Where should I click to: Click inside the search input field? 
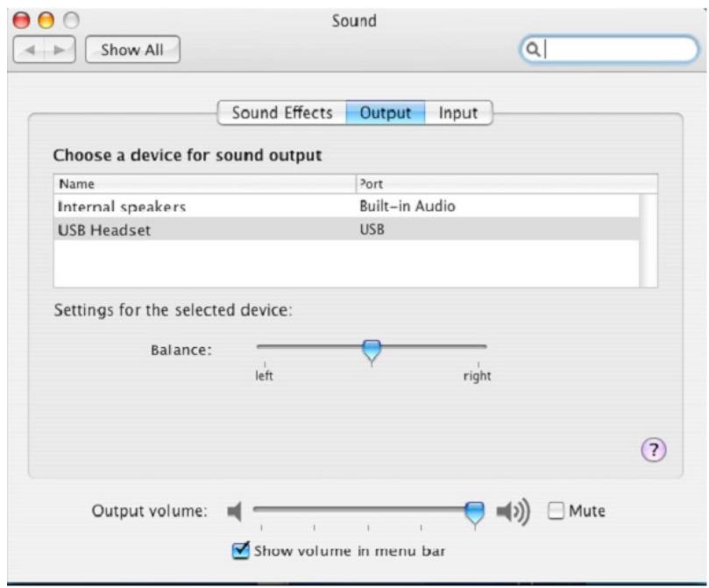(618, 50)
